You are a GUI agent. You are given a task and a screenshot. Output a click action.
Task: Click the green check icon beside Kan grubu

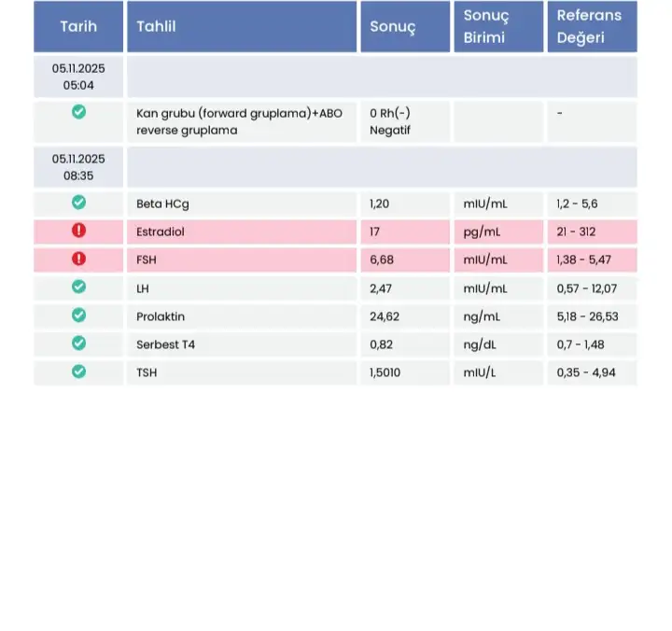coord(78,112)
